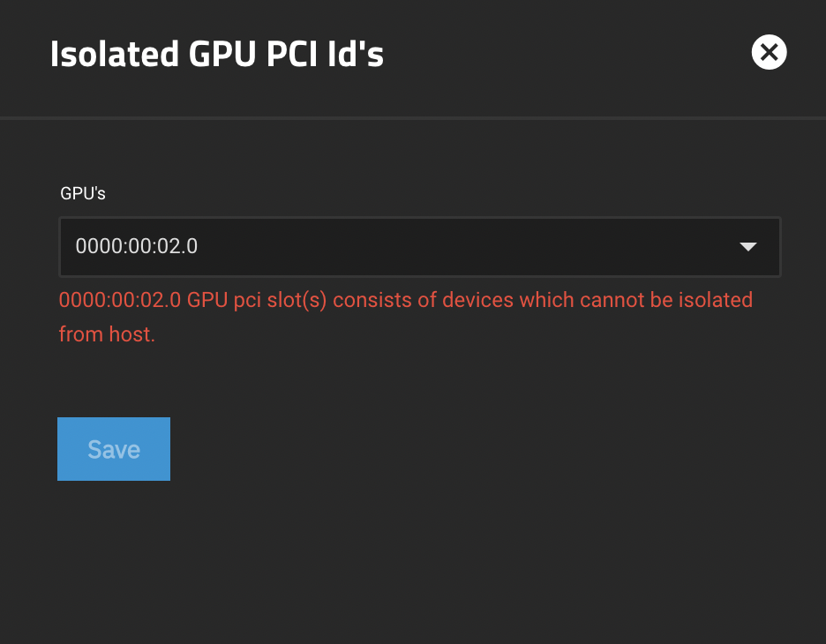Viewport: 826px width, 644px height.
Task: Click the word "Isolated" in the heading
Action: (113, 55)
